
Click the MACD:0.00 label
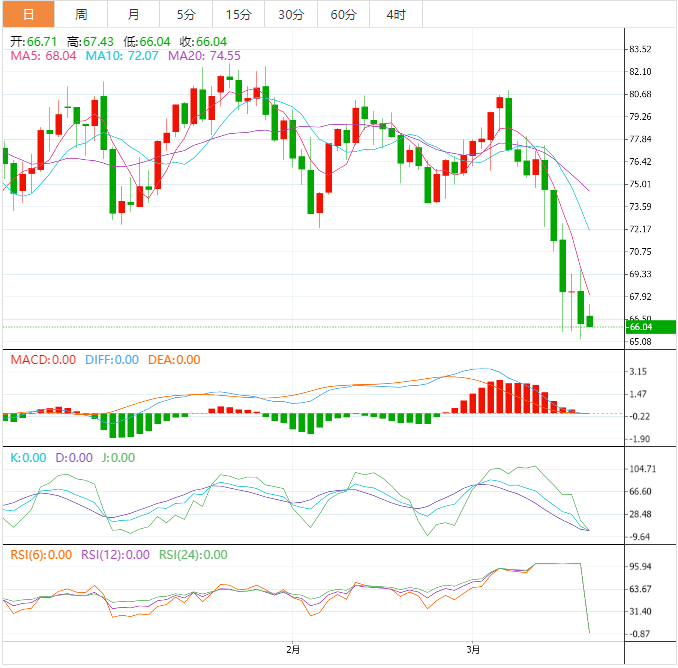42,360
